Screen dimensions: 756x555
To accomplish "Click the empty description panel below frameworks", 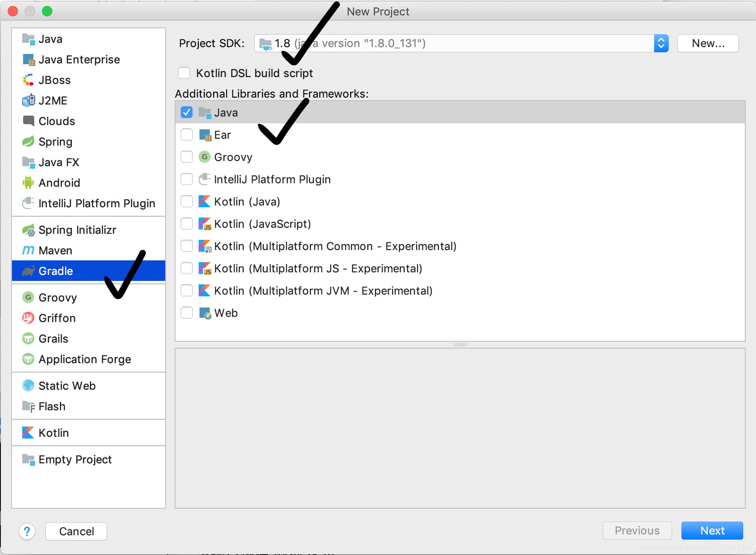I will tap(460, 428).
